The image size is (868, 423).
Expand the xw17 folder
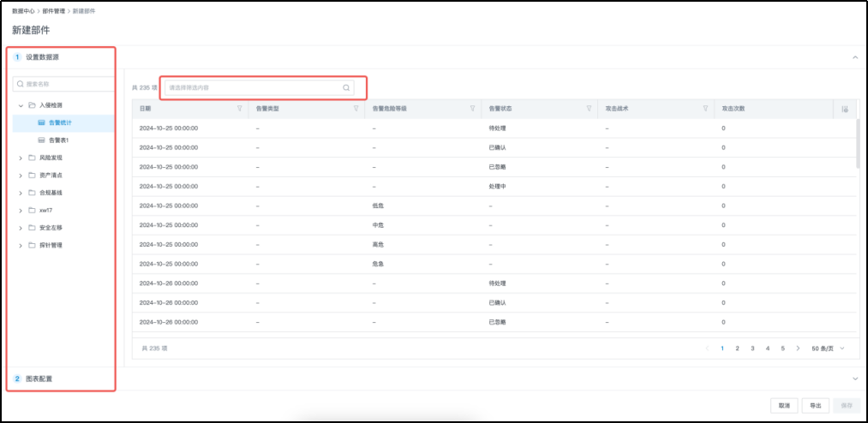click(21, 211)
